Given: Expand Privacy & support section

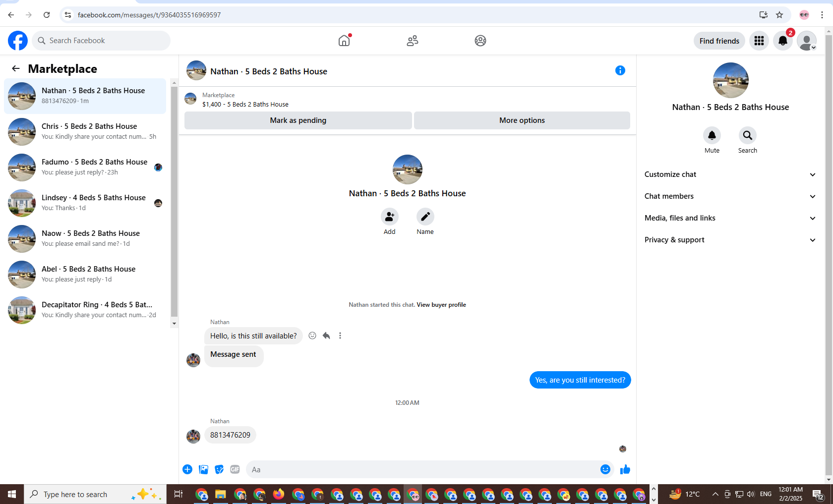Looking at the screenshot, I should (730, 240).
